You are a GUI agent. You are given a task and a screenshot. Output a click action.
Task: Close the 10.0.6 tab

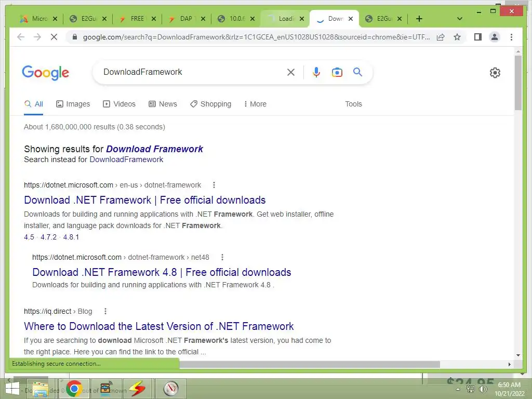[x=252, y=19]
